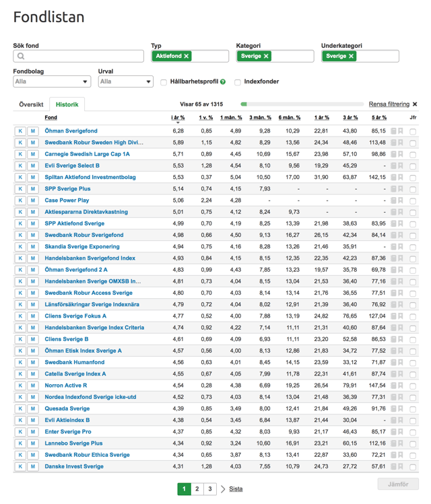Screen dimensions: 431x504
Task: Sort by the '1 mån. %' column
Action: (231, 118)
